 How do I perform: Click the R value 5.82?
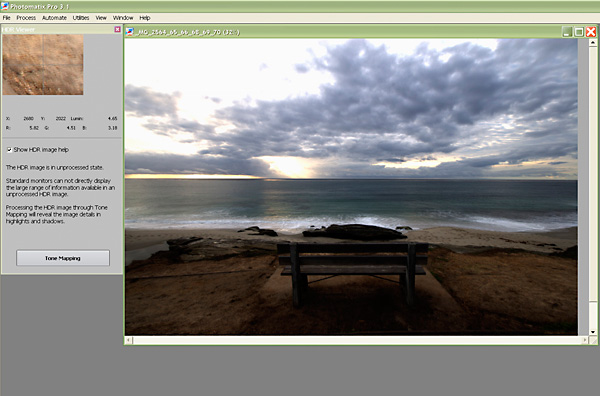pos(34,128)
